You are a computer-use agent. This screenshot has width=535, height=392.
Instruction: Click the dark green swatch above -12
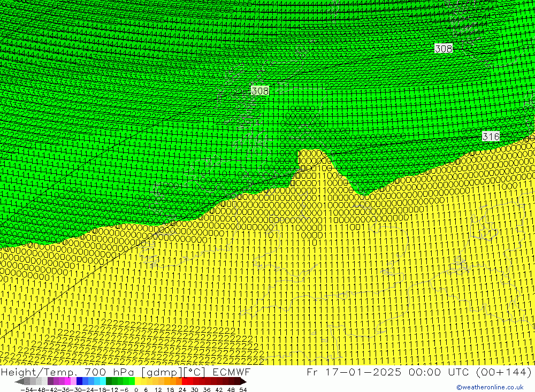point(109,381)
